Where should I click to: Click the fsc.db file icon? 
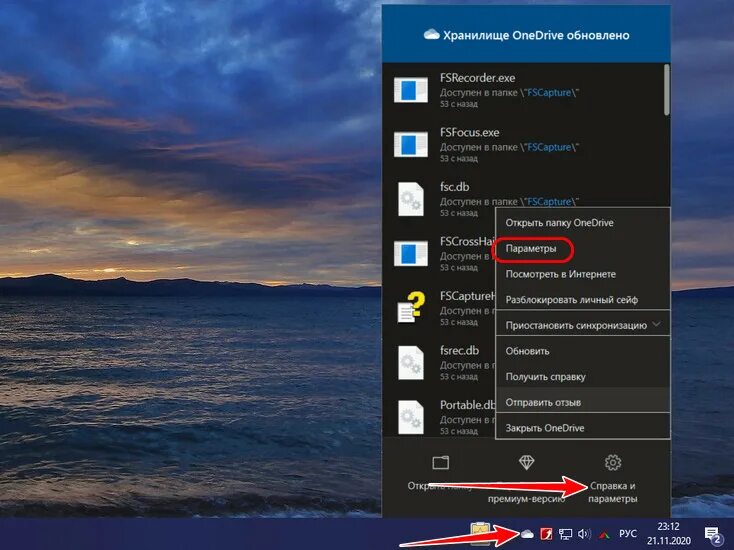pyautogui.click(x=411, y=199)
